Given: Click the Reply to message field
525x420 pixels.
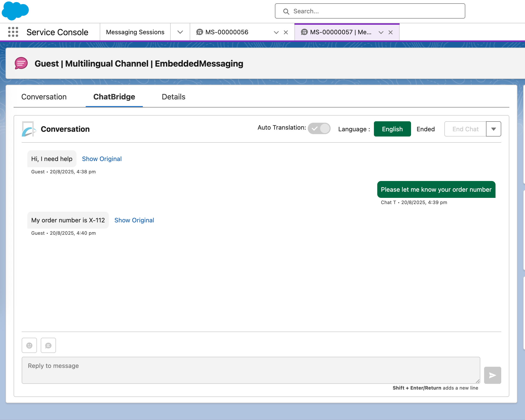Looking at the screenshot, I should (251, 370).
